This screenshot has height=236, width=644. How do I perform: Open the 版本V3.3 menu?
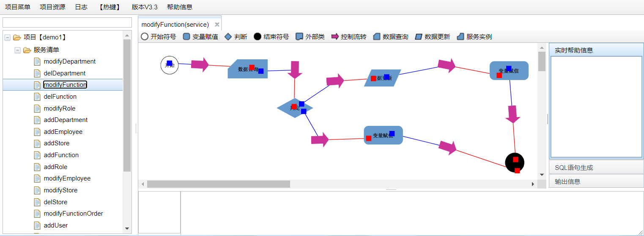(145, 7)
